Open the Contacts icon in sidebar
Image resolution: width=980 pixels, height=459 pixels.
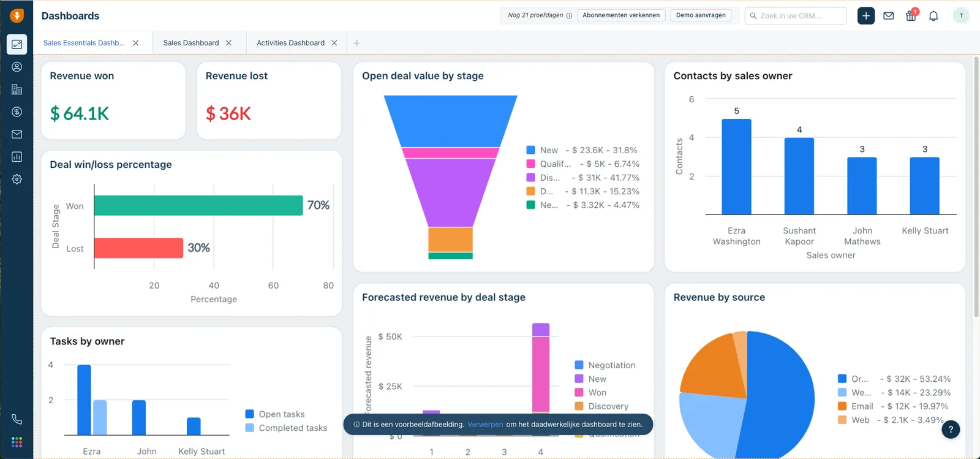(x=17, y=67)
